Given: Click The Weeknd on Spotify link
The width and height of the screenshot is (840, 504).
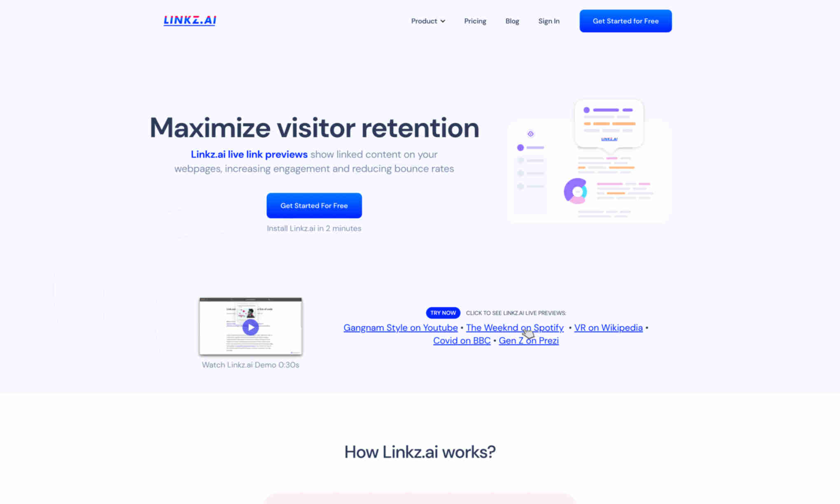Looking at the screenshot, I should point(515,328).
